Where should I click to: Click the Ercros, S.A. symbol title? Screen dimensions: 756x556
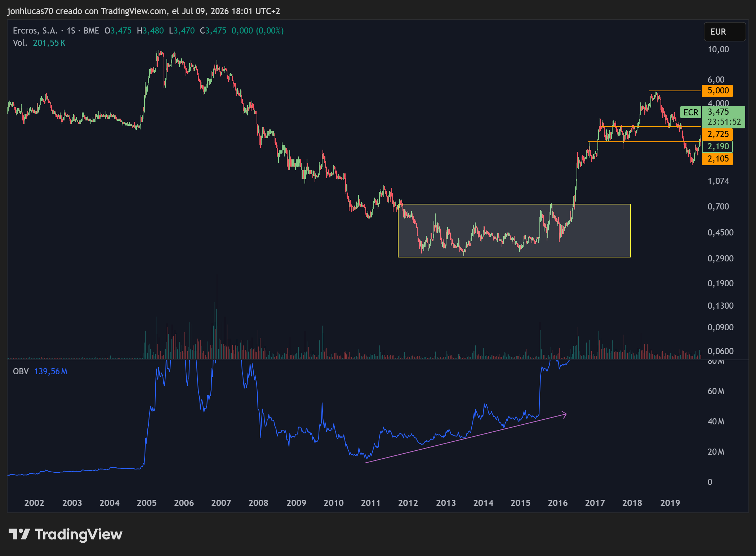(x=35, y=31)
